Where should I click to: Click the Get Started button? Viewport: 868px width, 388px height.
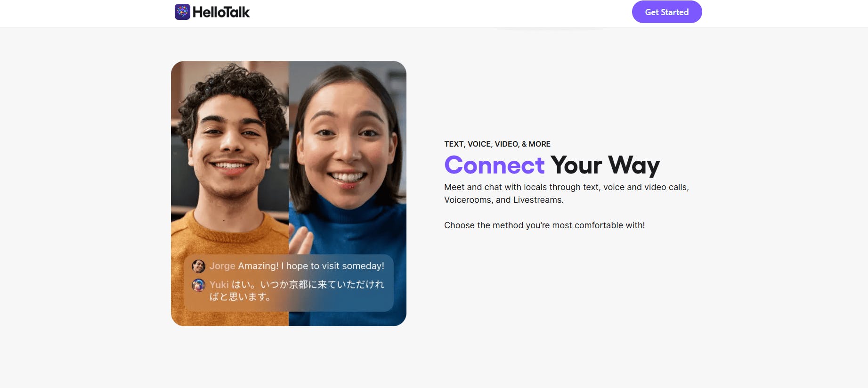667,12
